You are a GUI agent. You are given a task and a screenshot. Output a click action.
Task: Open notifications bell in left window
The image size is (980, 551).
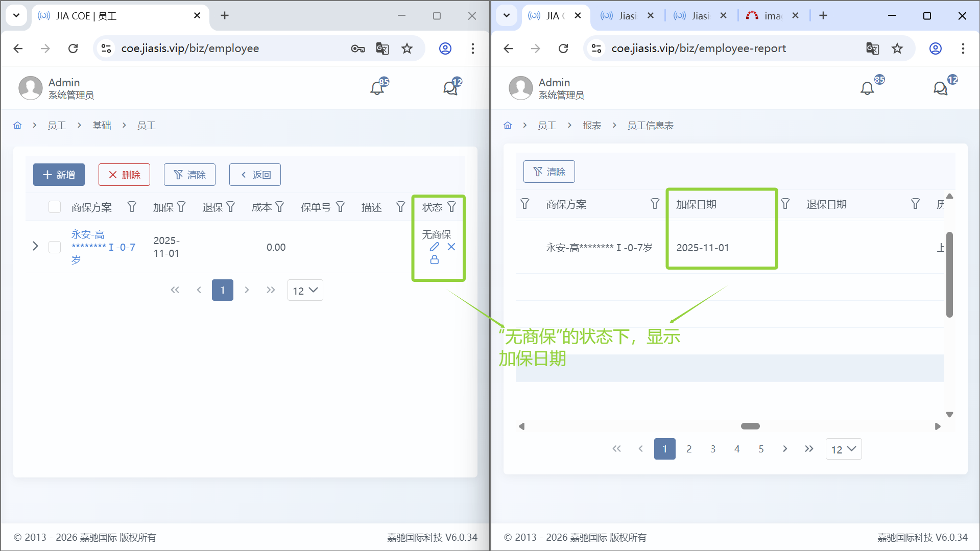coord(377,88)
